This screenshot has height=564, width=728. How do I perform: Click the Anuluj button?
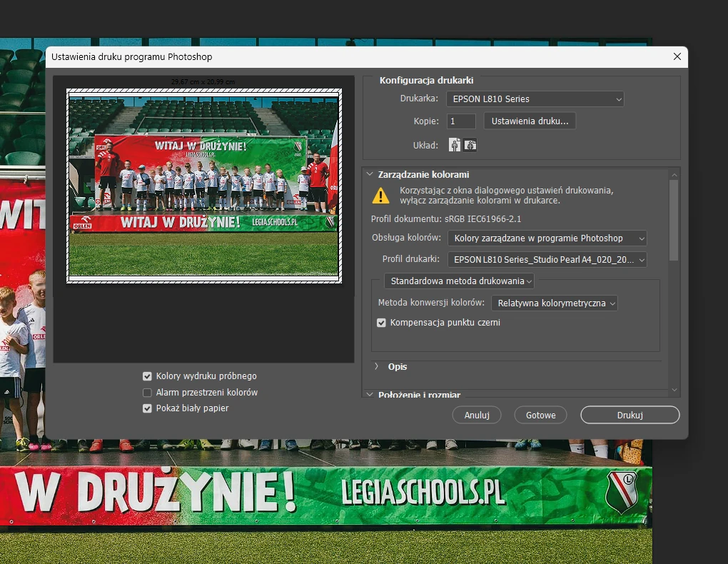coord(476,414)
